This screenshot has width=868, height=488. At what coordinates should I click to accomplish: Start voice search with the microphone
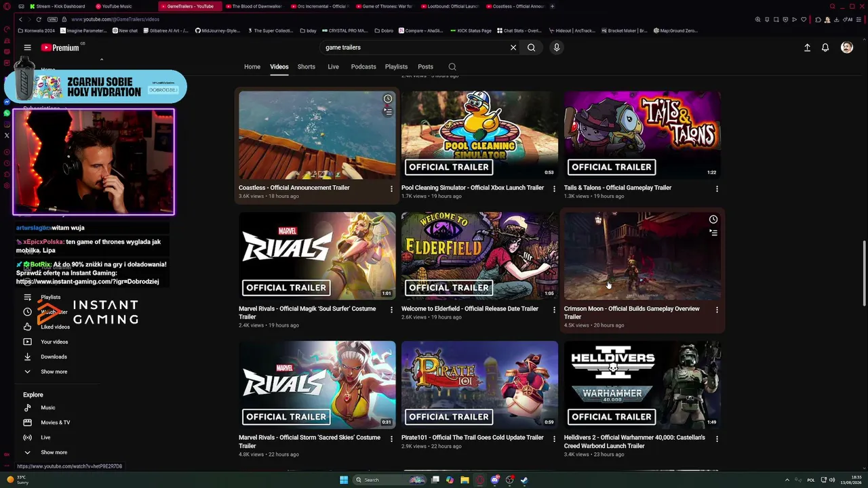(x=556, y=47)
